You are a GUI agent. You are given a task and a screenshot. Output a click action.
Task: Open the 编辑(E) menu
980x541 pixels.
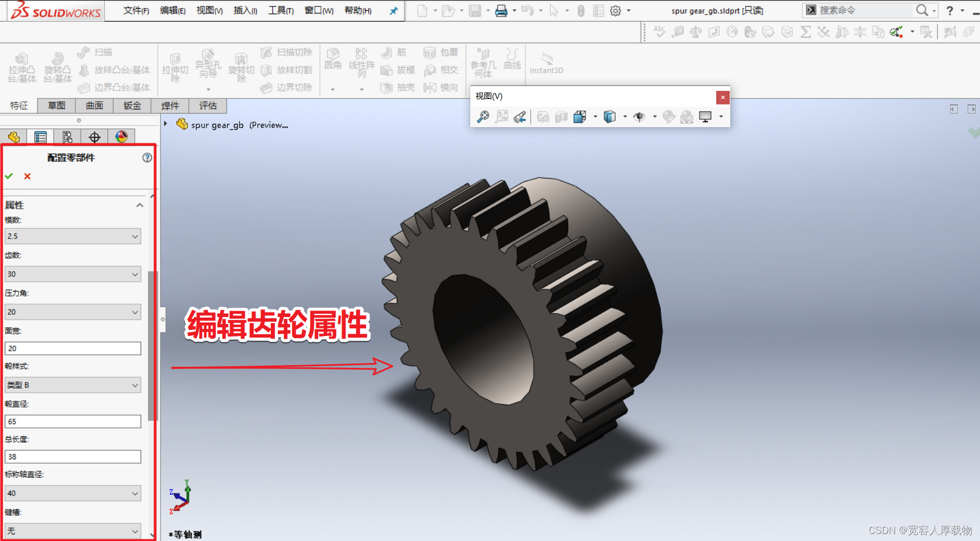pos(172,11)
